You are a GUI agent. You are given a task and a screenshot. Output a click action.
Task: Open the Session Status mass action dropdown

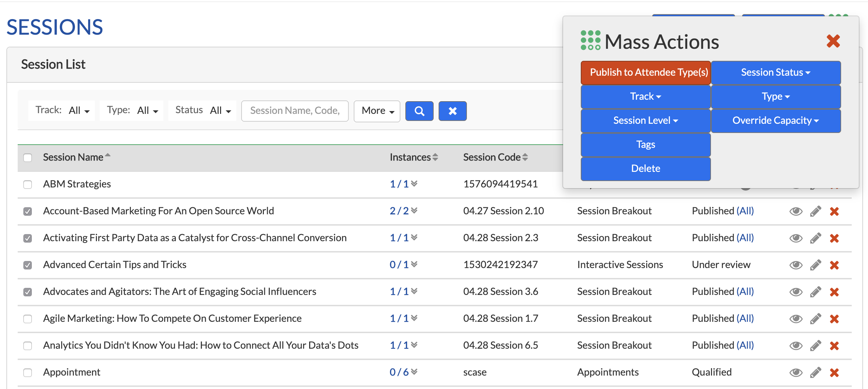tap(776, 72)
